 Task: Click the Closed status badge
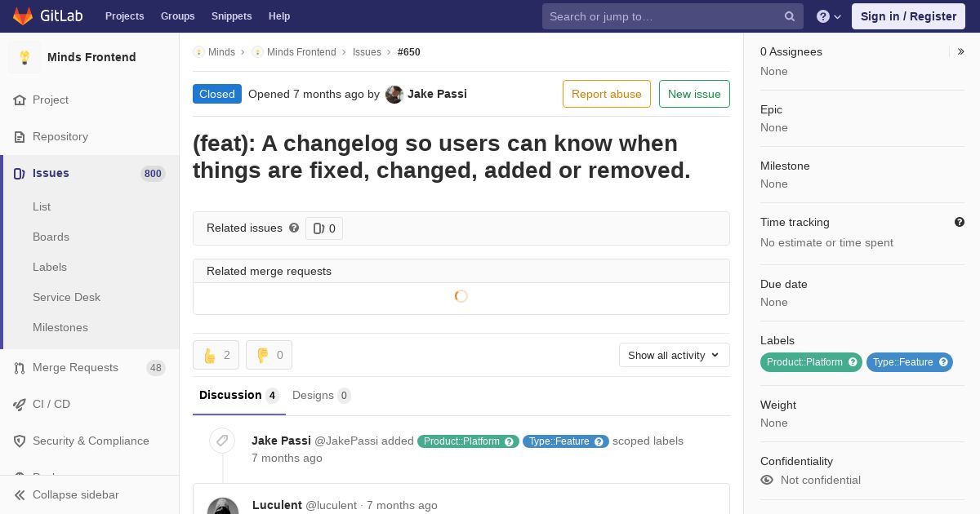[217, 94]
